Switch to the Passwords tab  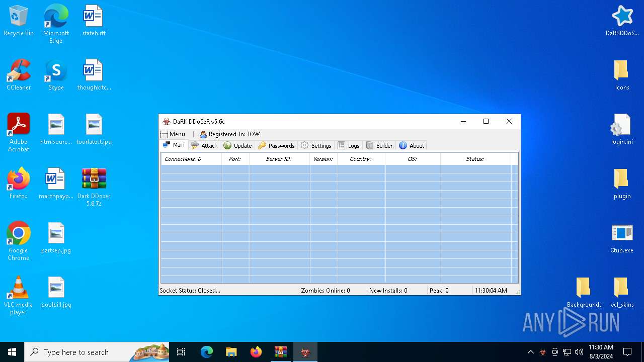(276, 145)
